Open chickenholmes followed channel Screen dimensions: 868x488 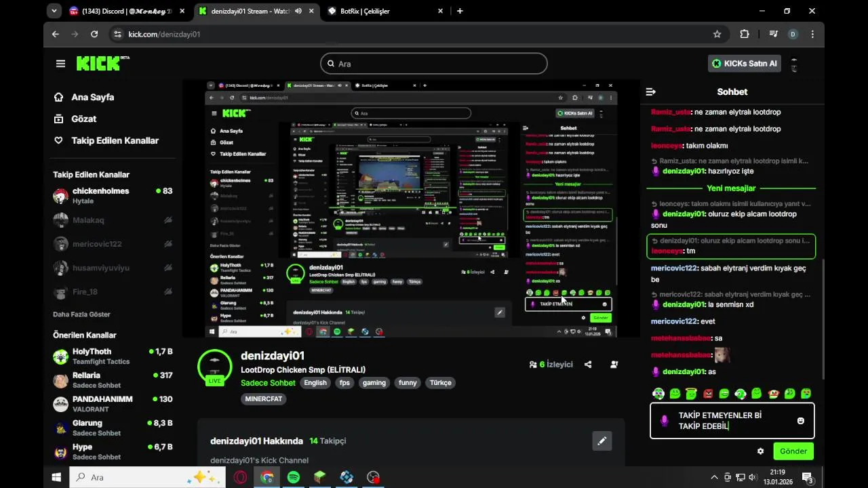(113, 196)
